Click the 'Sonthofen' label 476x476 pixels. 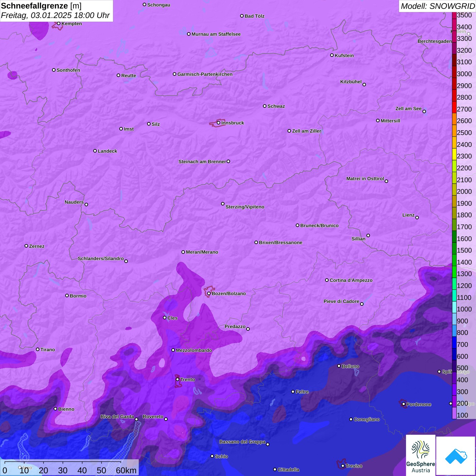point(68,70)
